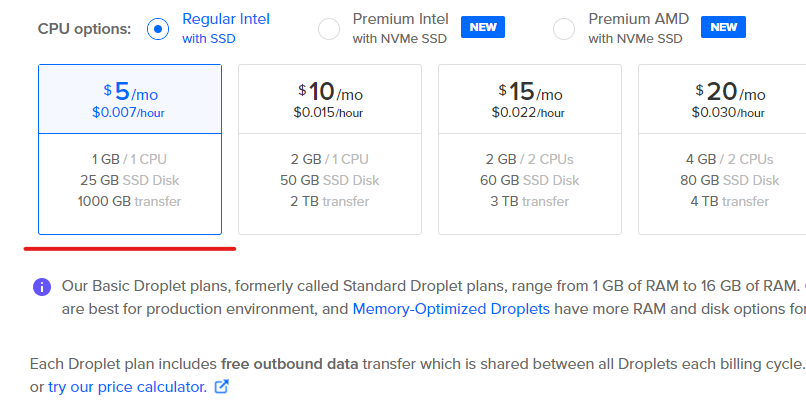Select the Regular Intel radio button
This screenshot has width=806, height=417.
158,29
